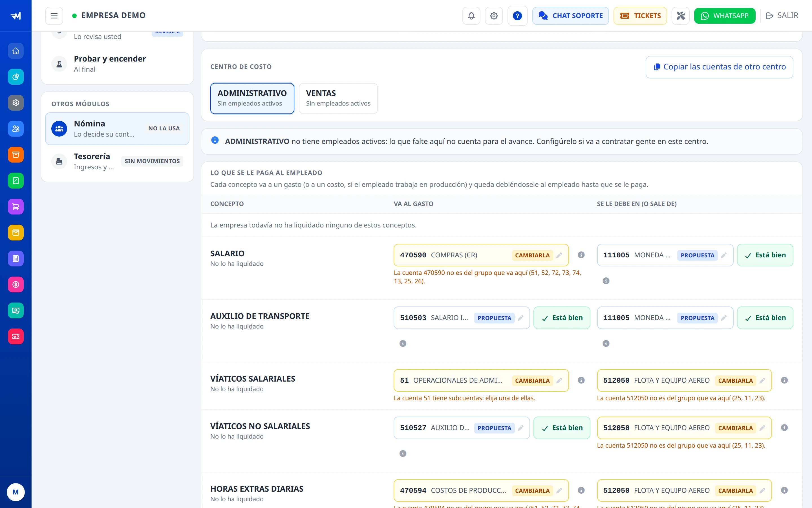Open the gray gear module in the sidebar

(16, 103)
